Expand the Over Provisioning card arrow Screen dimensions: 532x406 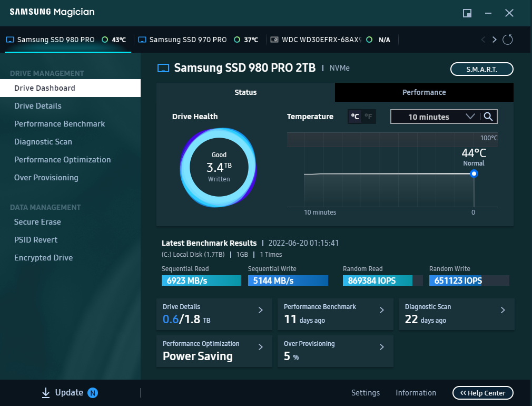pos(382,347)
